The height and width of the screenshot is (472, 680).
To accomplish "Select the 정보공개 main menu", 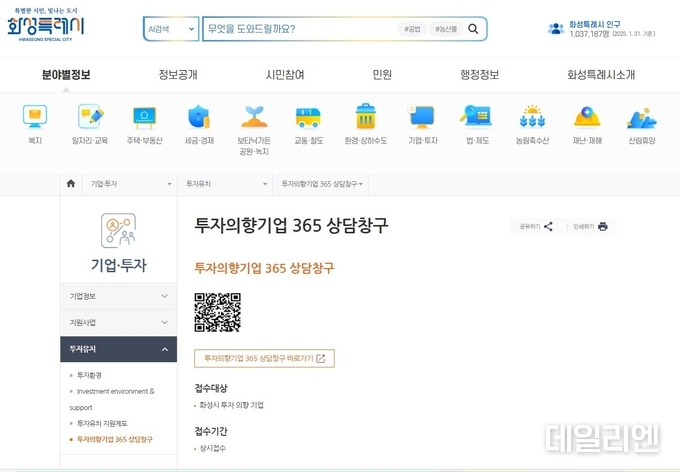I will 178,75.
